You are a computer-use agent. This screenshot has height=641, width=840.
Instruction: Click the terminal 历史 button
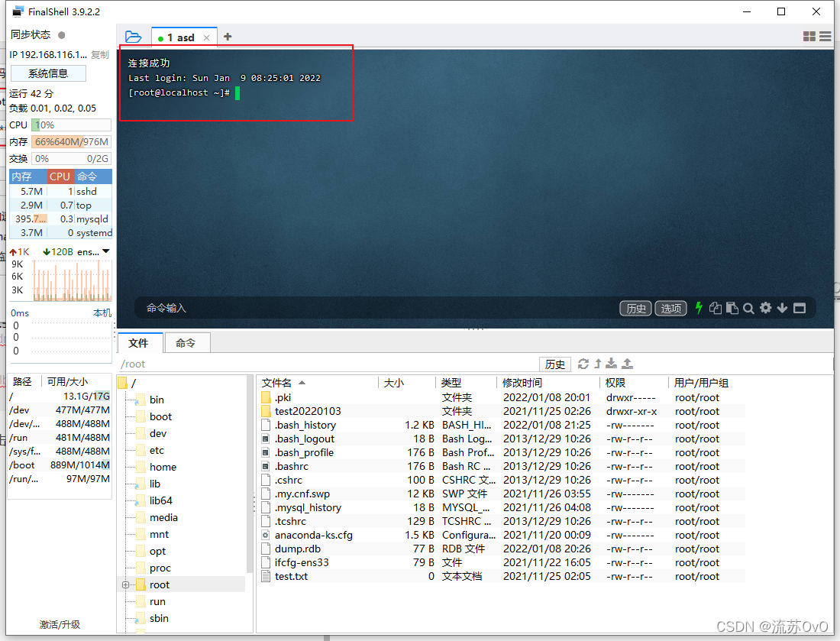point(636,308)
